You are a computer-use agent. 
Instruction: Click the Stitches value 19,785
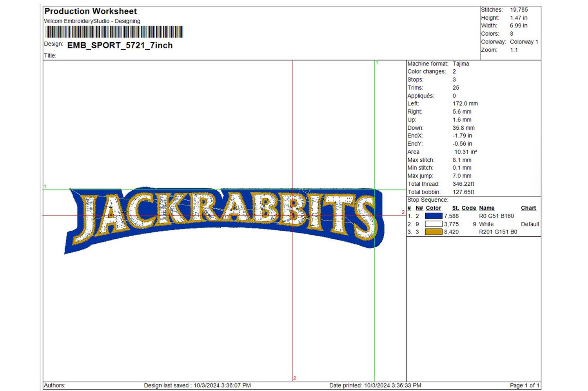point(519,10)
